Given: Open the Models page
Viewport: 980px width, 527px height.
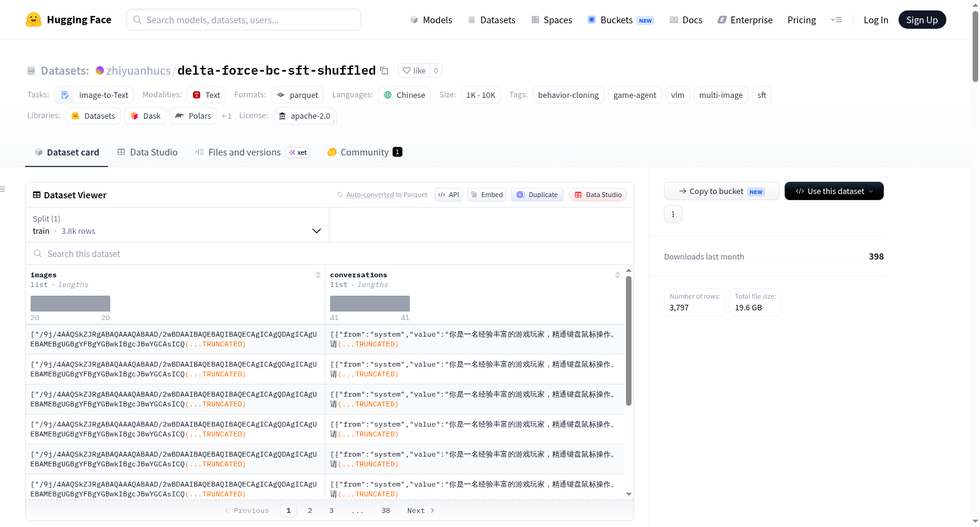Looking at the screenshot, I should click(431, 20).
